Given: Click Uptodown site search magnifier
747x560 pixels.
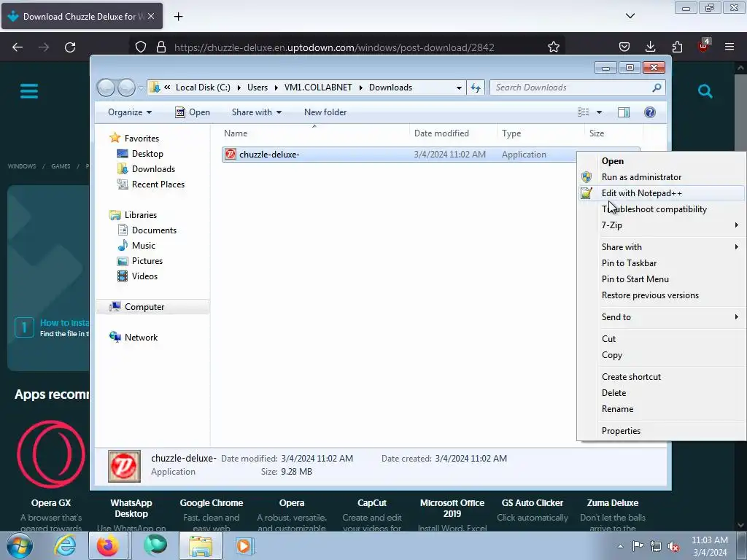Looking at the screenshot, I should [x=705, y=91].
